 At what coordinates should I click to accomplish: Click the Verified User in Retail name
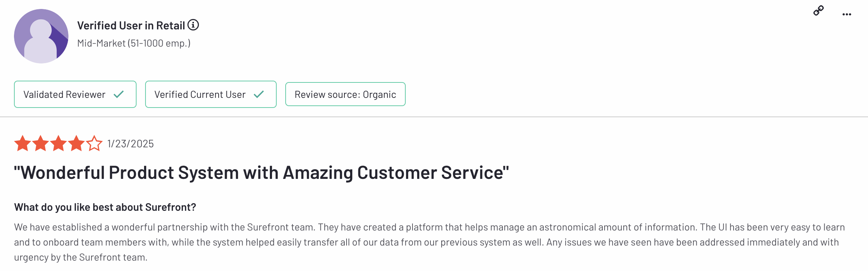131,25
